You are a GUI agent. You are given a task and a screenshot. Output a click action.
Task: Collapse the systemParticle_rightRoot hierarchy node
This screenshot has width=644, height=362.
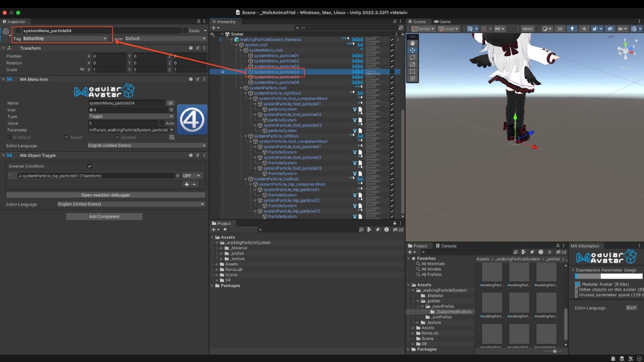tap(247, 93)
